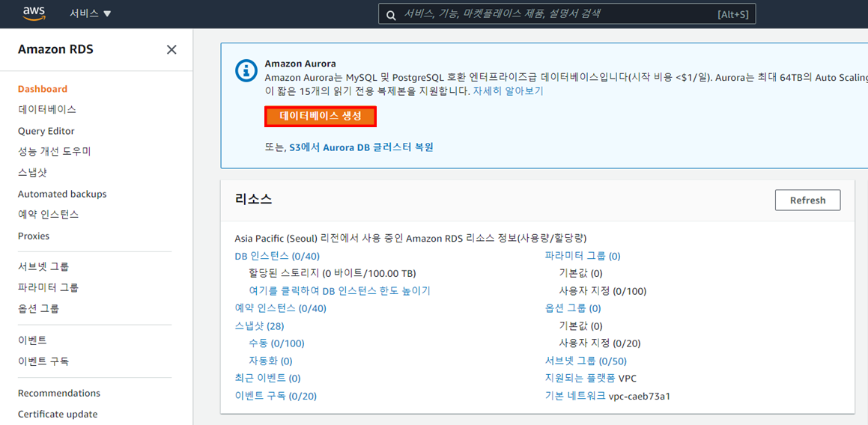This screenshot has height=425, width=868.
Task: Click the blue info icon in Aurora banner
Action: point(246,70)
